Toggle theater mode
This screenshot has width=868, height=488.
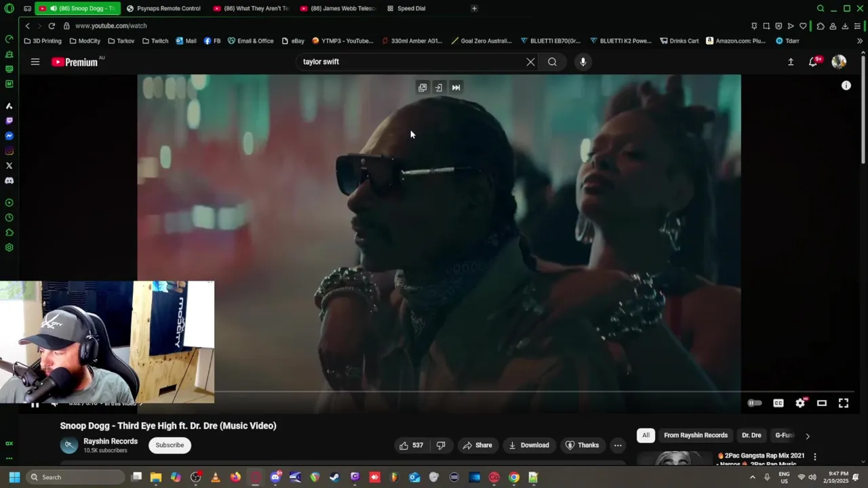[822, 403]
